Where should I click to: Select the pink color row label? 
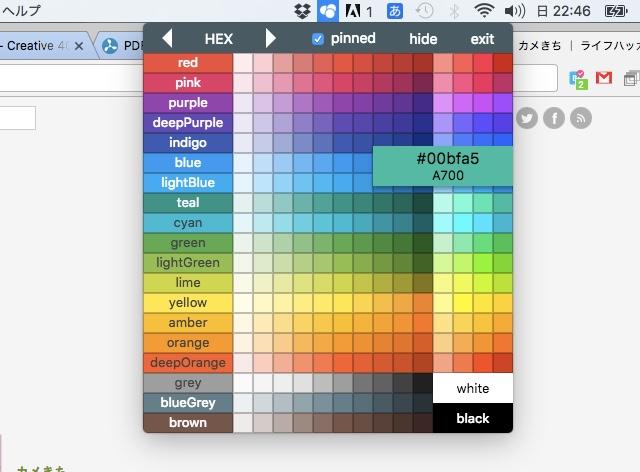point(188,83)
